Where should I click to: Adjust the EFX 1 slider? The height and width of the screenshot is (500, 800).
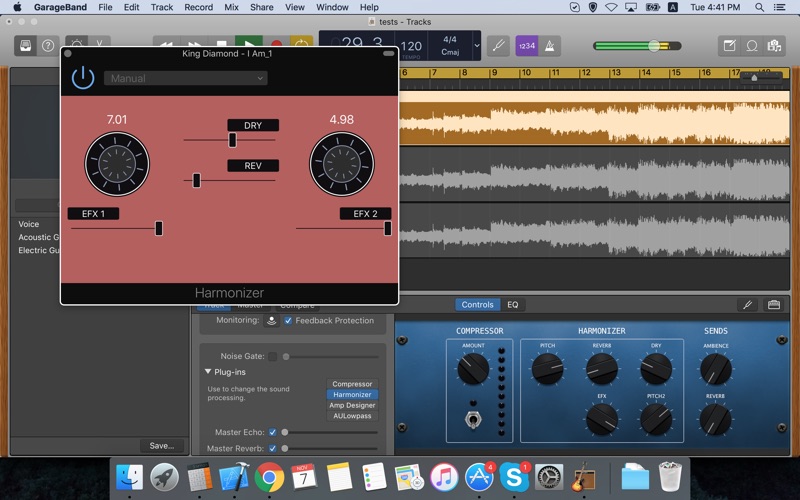(x=159, y=228)
